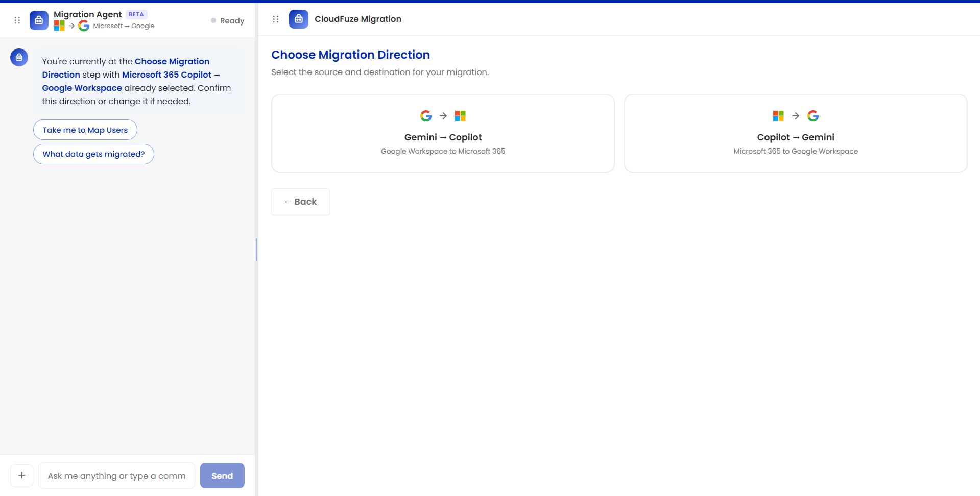Viewport: 980px width, 496px height.
Task: Focus the Ask me anything input field
Action: click(117, 476)
